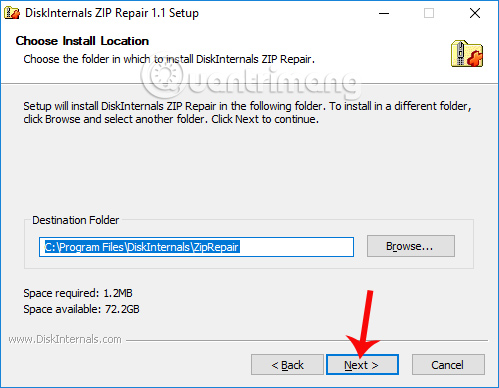Continue with the Next > button

(x=362, y=365)
